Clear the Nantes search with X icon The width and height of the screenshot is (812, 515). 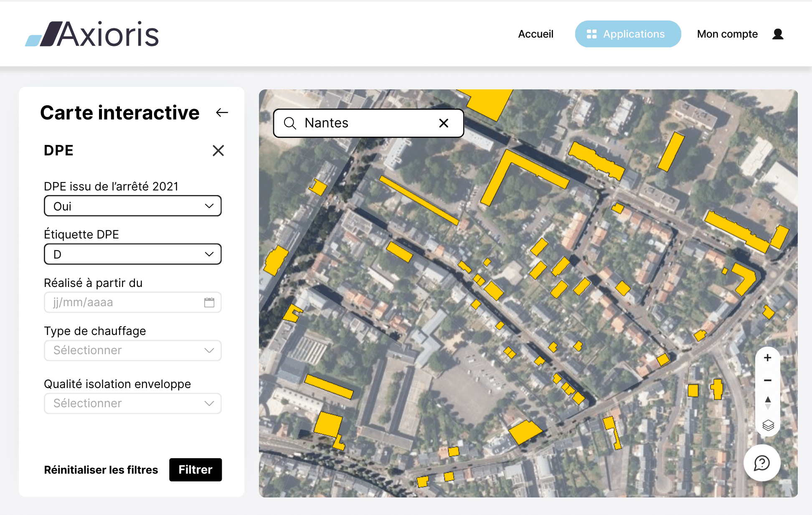coord(444,123)
